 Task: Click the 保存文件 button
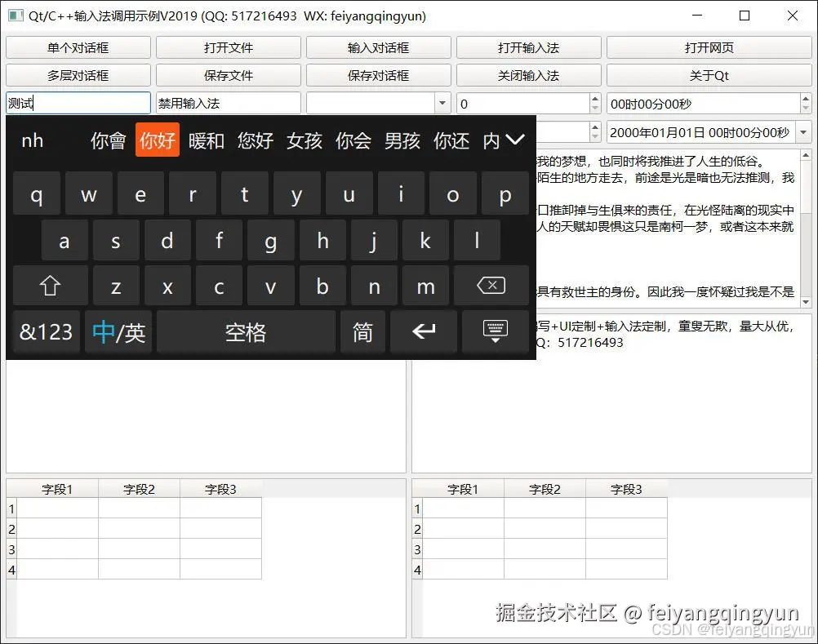[229, 75]
